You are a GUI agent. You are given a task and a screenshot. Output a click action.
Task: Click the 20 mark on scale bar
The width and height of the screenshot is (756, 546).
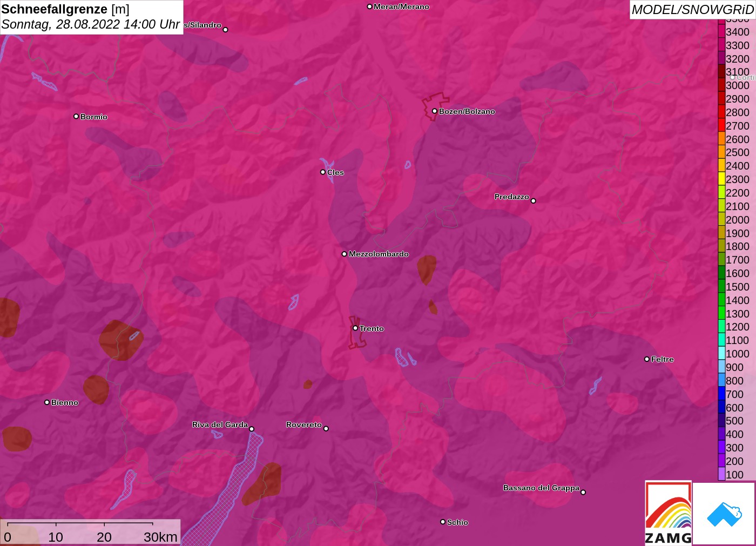(x=104, y=537)
